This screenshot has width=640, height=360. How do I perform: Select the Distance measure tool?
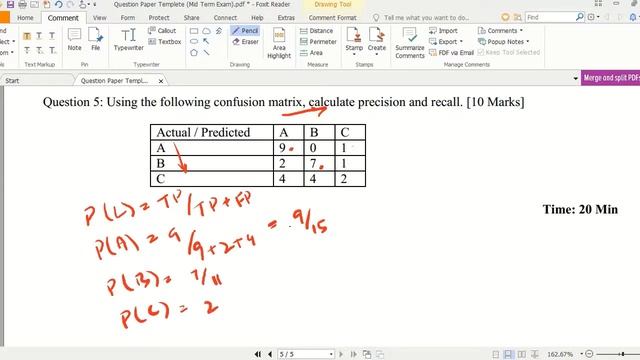[x=316, y=31]
